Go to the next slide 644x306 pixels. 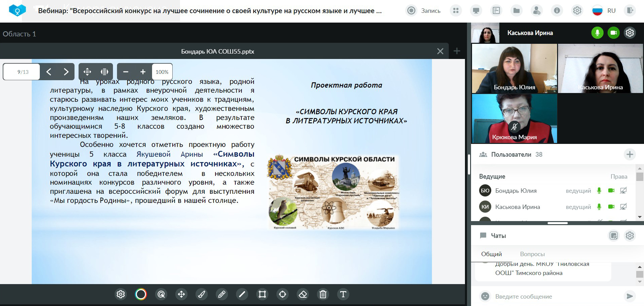[x=66, y=72]
